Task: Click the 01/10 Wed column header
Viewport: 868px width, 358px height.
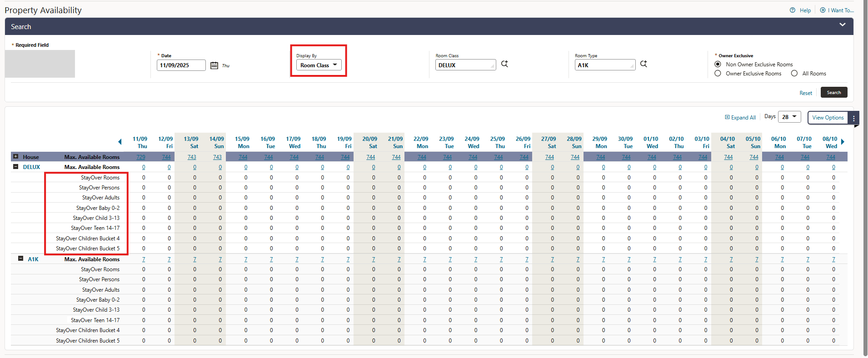Action: [x=651, y=142]
